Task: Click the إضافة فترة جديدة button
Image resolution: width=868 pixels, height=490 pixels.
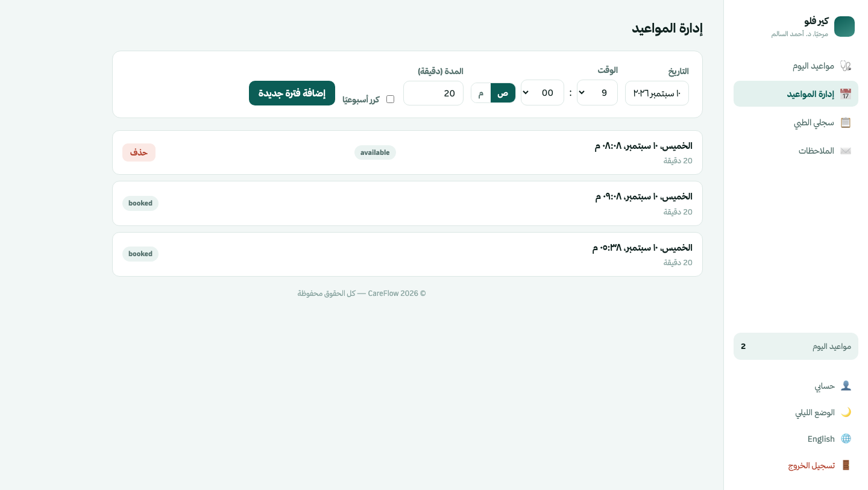Action: tap(292, 93)
